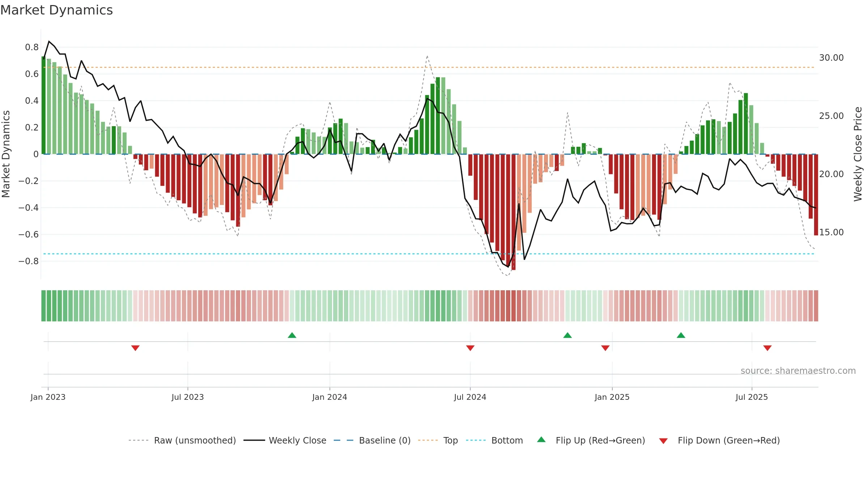Image resolution: width=868 pixels, height=488 pixels.
Task: Click the 15.00 right axis price label
Action: [x=831, y=232]
